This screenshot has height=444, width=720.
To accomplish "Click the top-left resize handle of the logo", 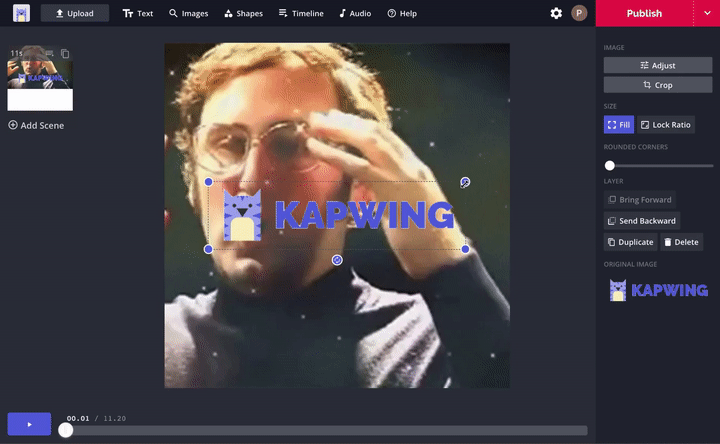I will click(x=208, y=182).
